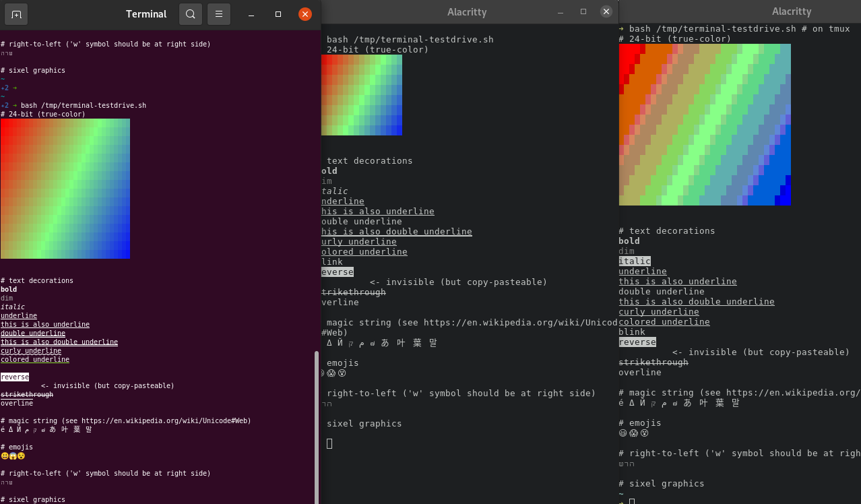
Task: Open search in GNOME Terminal
Action: (189, 13)
